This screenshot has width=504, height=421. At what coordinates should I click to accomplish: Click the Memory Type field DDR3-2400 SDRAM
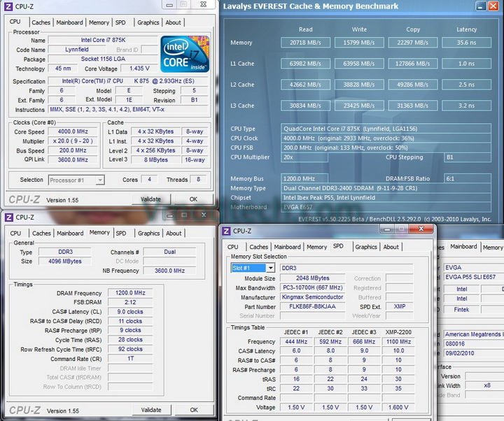386,188
